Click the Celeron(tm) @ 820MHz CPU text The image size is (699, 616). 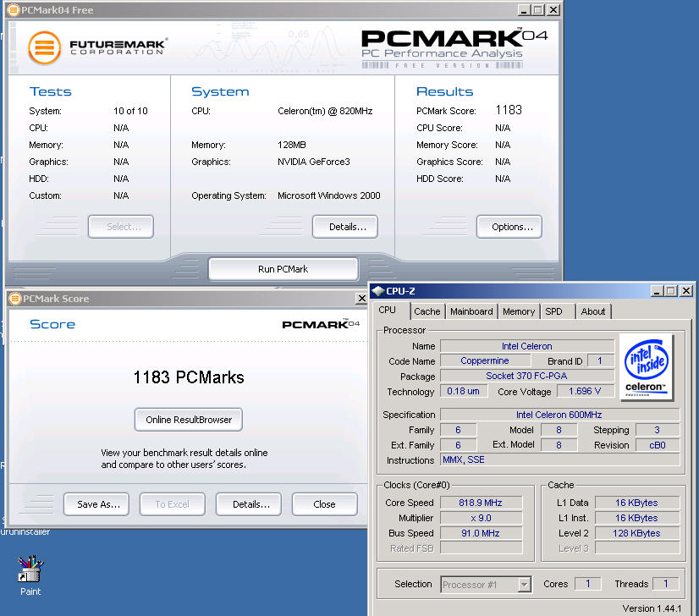pyautogui.click(x=325, y=111)
